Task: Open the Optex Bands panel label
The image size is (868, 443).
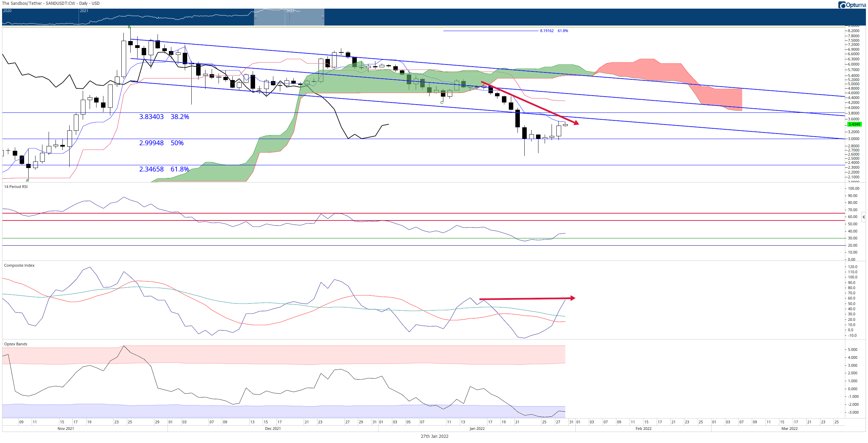Action: [16, 344]
